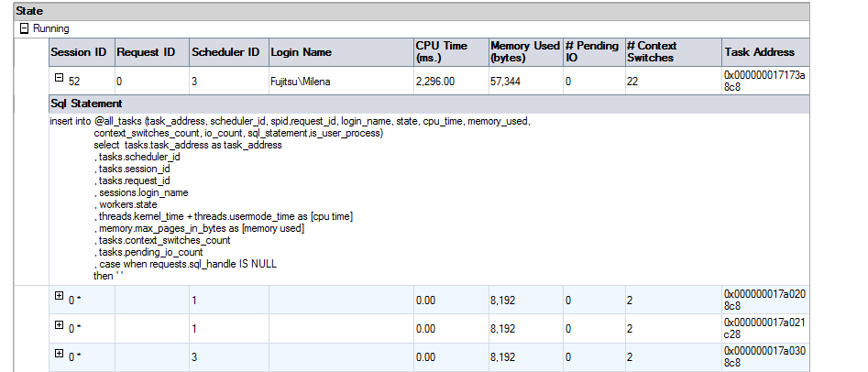Open task address link 0x000000017a0208c8
Viewport: 868px width, 372px height.
(x=764, y=300)
